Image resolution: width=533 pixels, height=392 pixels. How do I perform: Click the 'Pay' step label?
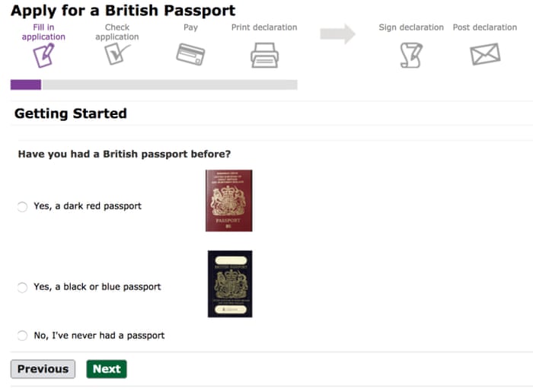(x=190, y=27)
